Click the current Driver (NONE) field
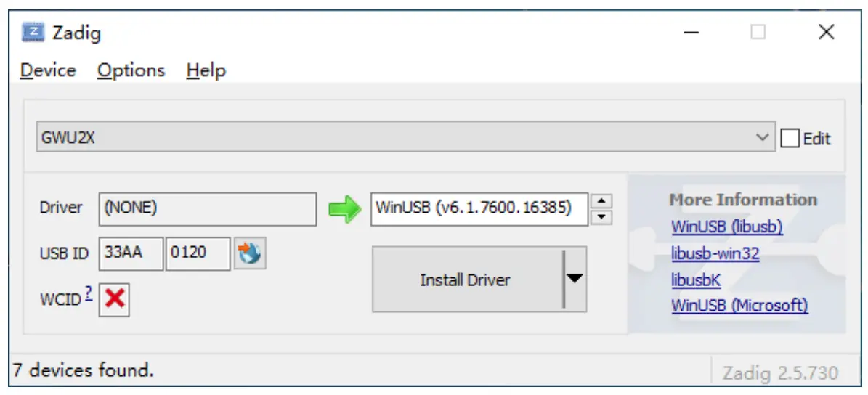Image resolution: width=868 pixels, height=395 pixels. point(208,209)
